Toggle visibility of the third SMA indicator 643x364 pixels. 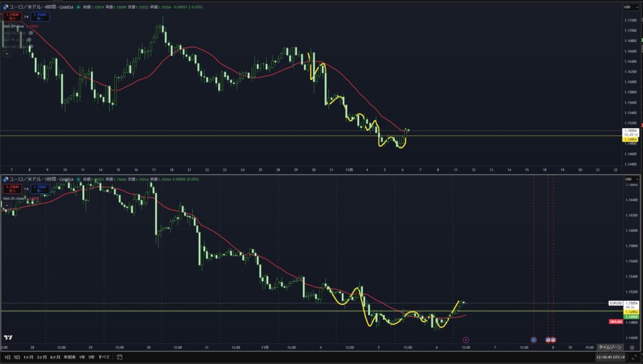pos(29,40)
